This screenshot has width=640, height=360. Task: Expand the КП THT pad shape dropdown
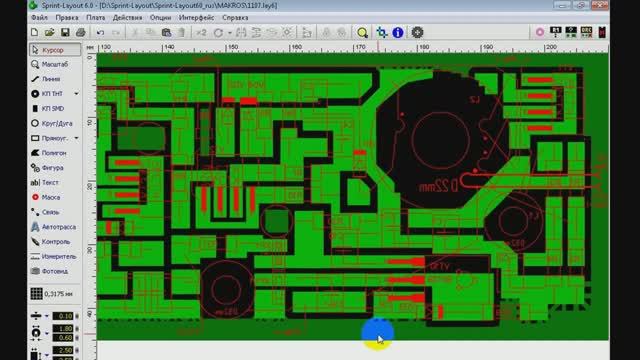(76, 94)
